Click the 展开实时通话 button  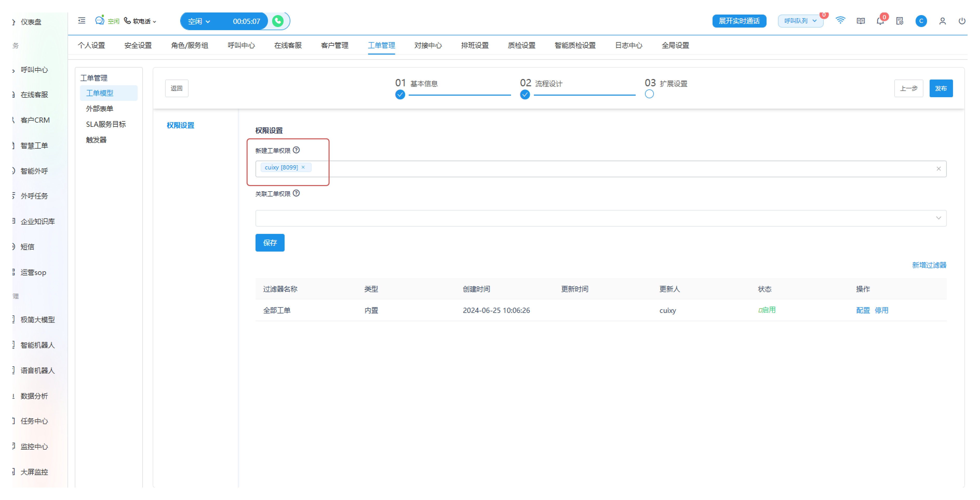click(x=739, y=21)
